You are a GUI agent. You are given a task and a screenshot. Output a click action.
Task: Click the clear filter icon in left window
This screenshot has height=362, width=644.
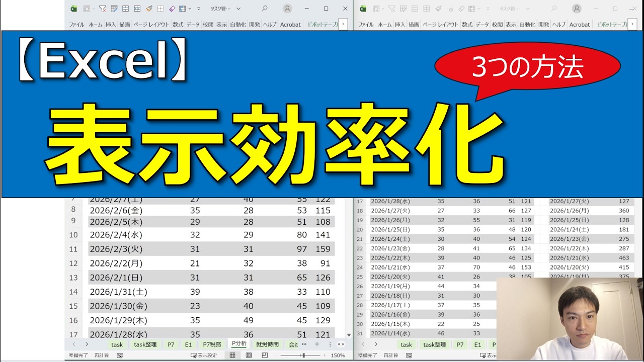pos(103,9)
